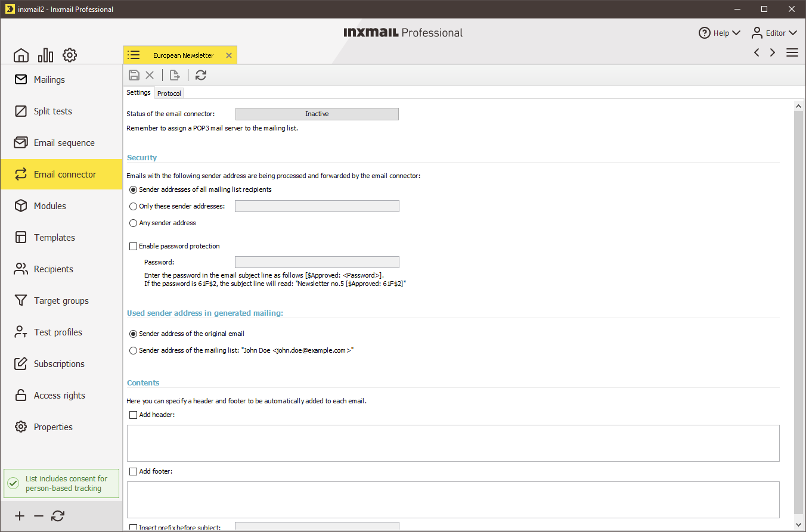
Task: Tick the Add footer checkbox
Action: click(133, 471)
